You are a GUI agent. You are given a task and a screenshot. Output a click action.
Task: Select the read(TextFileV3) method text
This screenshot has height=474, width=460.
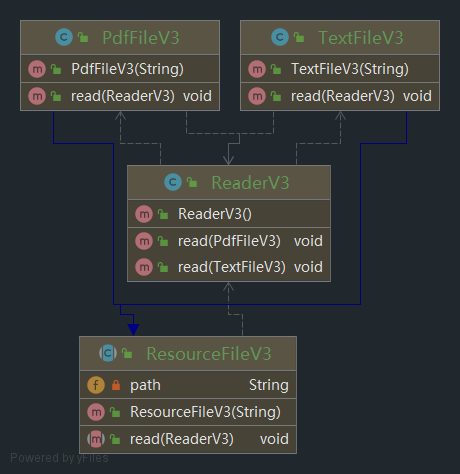click(232, 267)
